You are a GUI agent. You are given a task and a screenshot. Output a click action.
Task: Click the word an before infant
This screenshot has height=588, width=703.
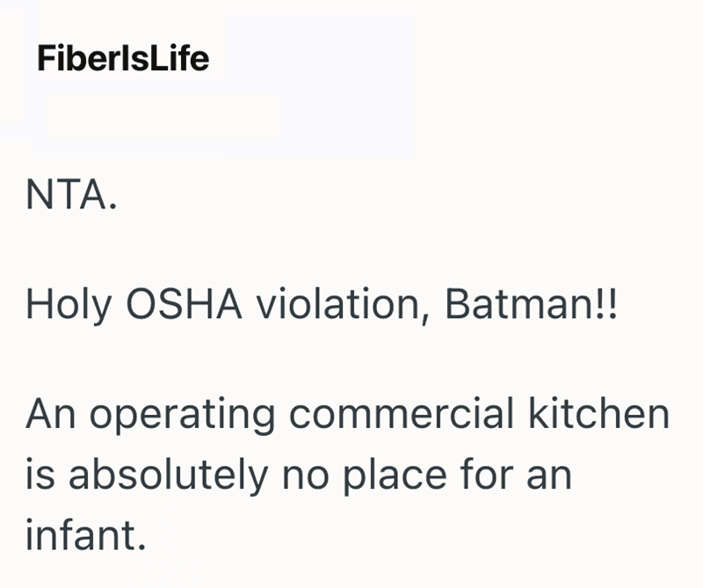click(x=548, y=475)
